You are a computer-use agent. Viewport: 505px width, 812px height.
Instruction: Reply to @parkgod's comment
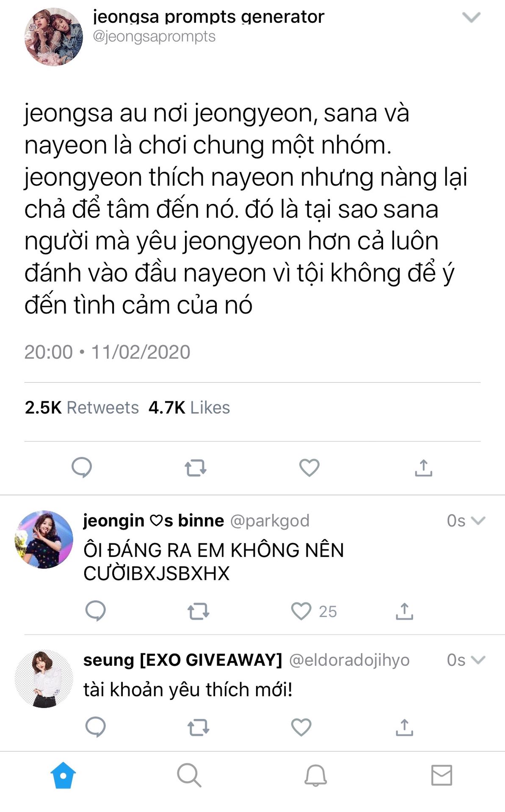[x=96, y=611]
